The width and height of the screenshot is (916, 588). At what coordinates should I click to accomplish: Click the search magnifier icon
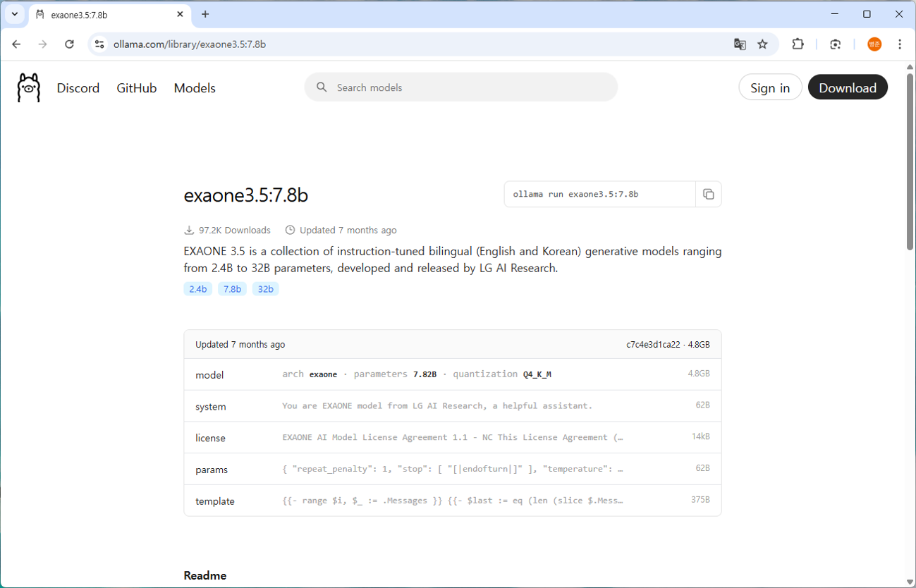[x=322, y=87]
